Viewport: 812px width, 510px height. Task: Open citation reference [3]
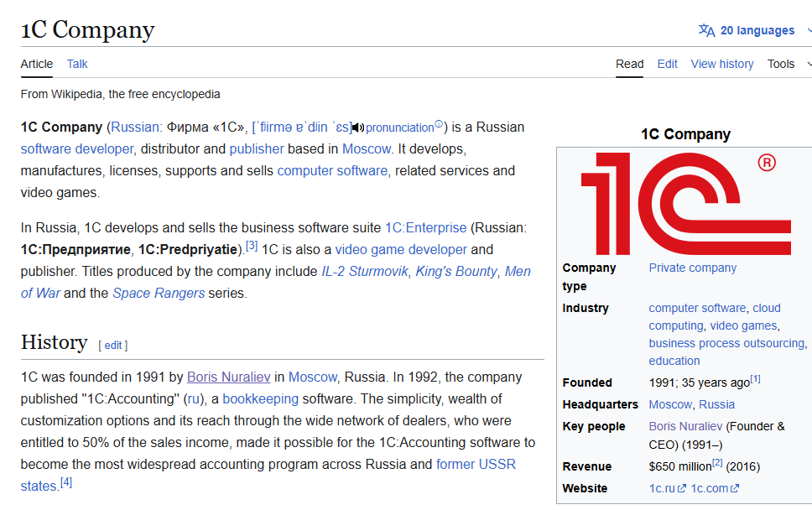tap(251, 246)
